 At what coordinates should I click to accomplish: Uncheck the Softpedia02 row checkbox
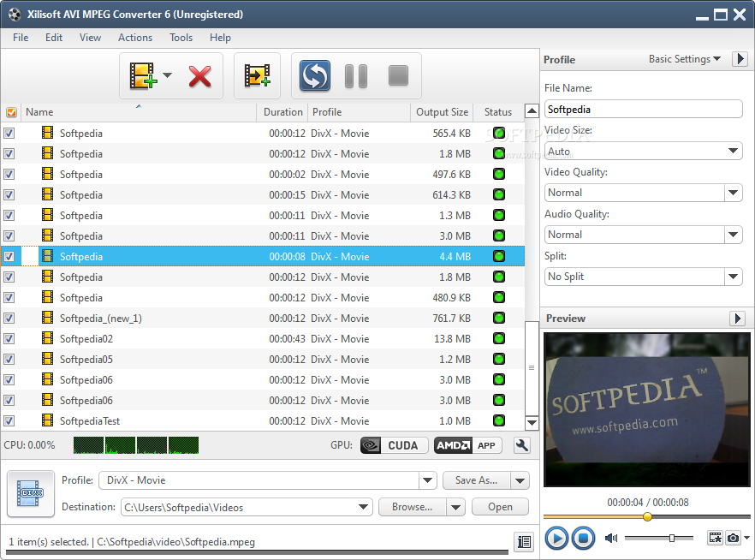coord(9,338)
